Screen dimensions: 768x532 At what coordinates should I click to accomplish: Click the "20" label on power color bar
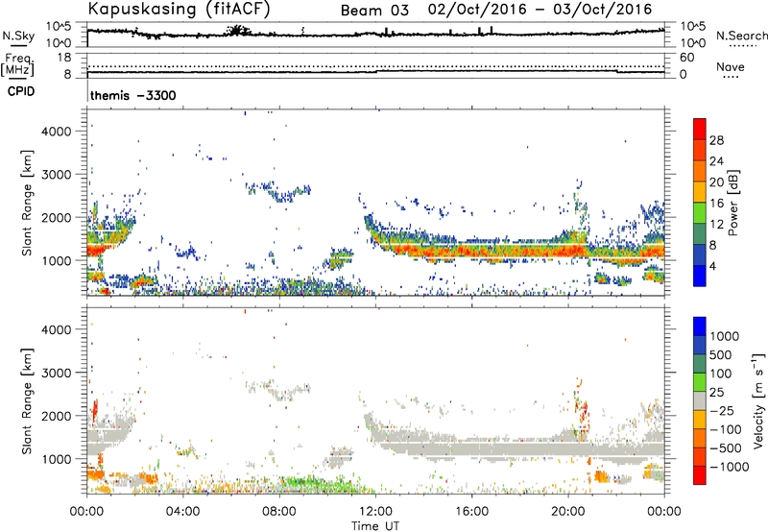(716, 182)
